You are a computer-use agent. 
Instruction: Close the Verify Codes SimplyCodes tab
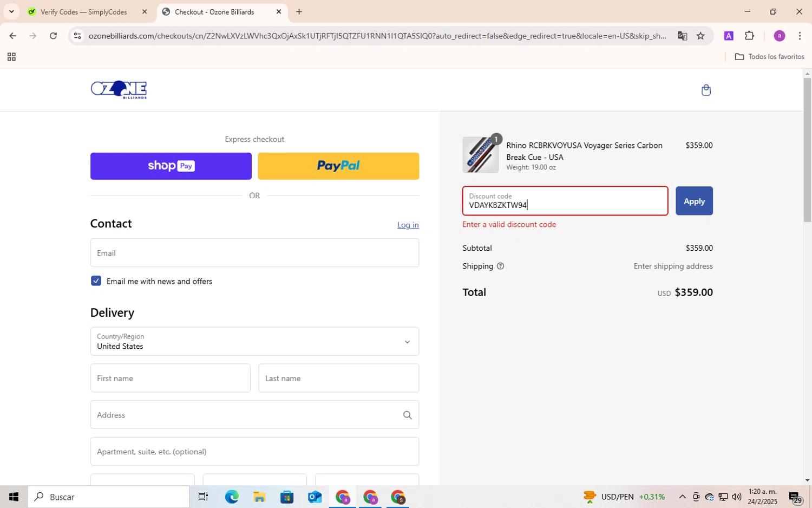pos(145,11)
